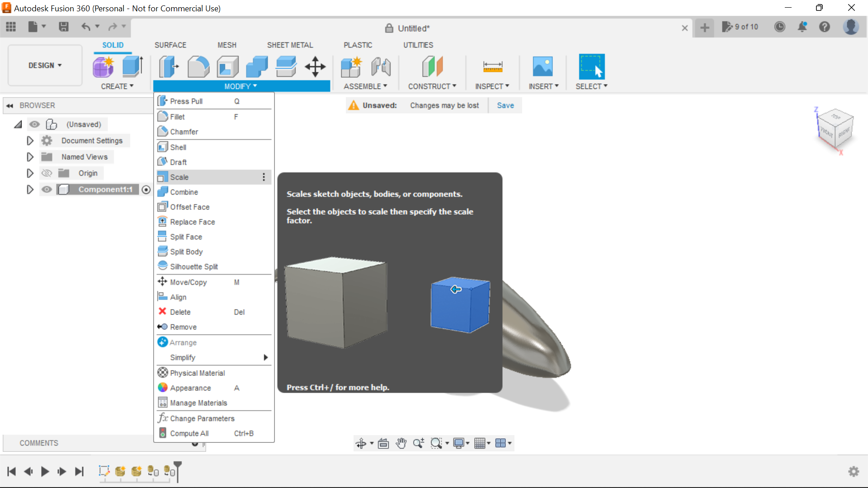Open the DESIGN workspace dropdown

[44, 65]
